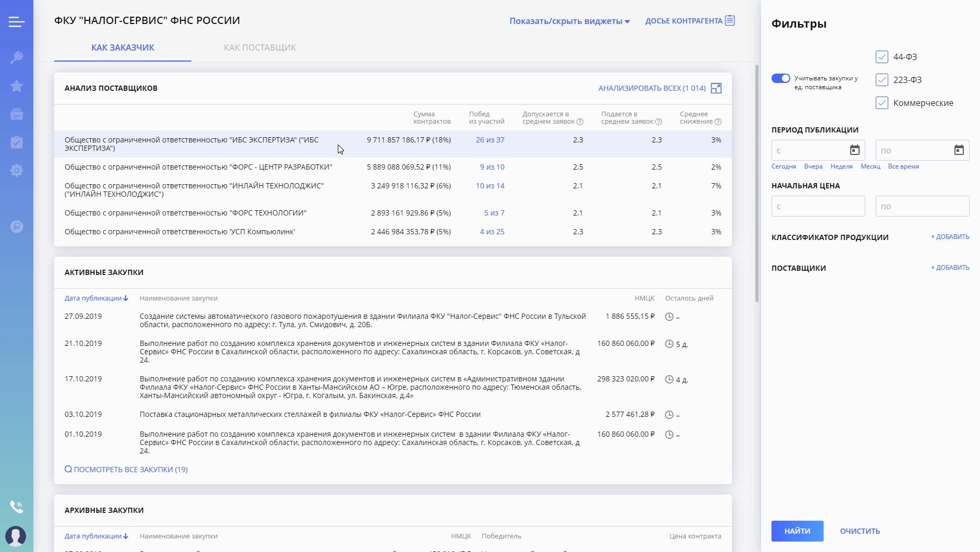Click help icon beside Среднее снижение
Screen dimensions: 980x552
718,122
